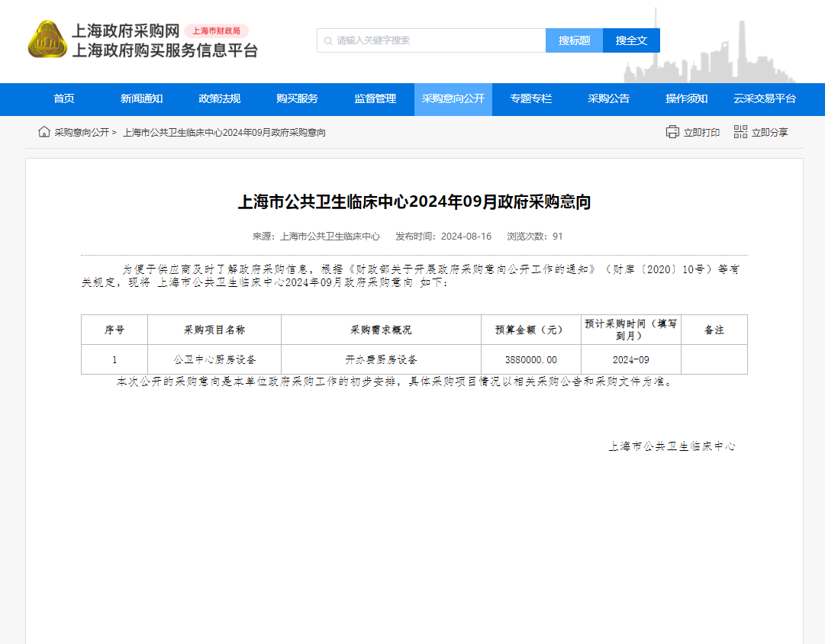The height and width of the screenshot is (644, 825).
Task: Open the 政策法规 menu item
Action: tap(219, 99)
